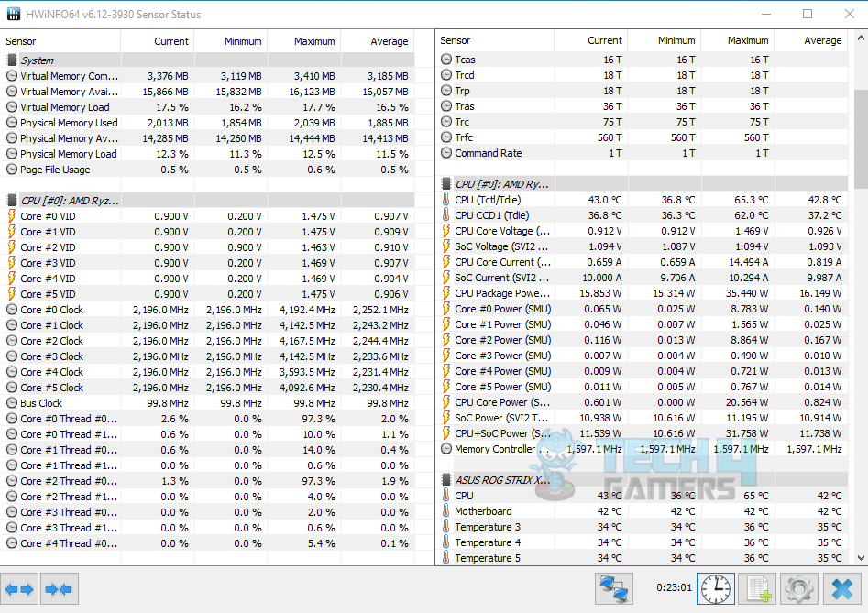Click the collapse columns arrows button
The image size is (868, 613).
click(x=60, y=589)
